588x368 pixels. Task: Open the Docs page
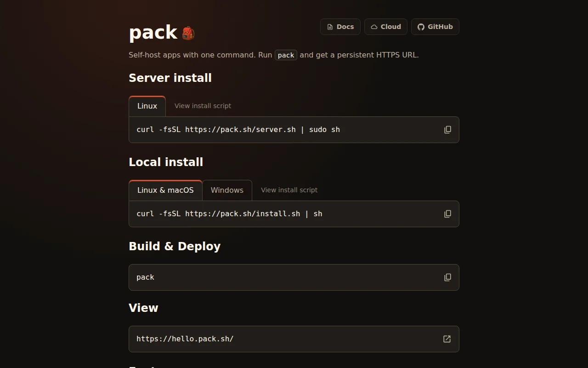click(340, 27)
